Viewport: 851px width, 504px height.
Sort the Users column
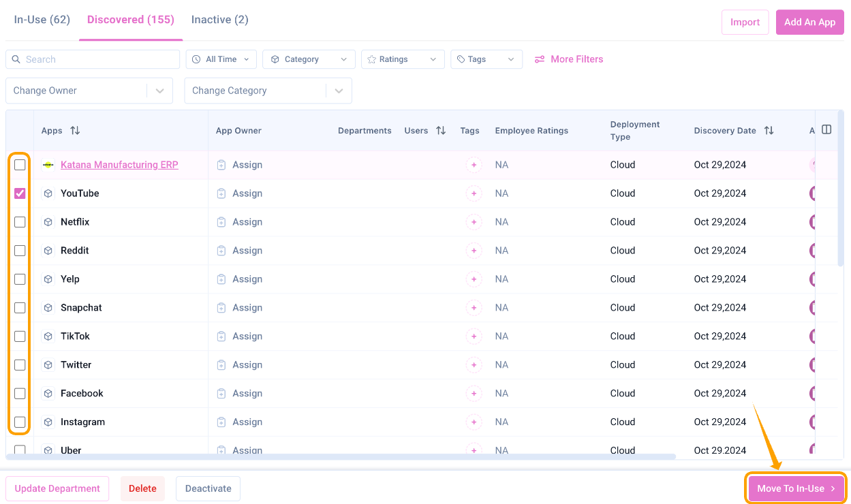click(x=441, y=131)
